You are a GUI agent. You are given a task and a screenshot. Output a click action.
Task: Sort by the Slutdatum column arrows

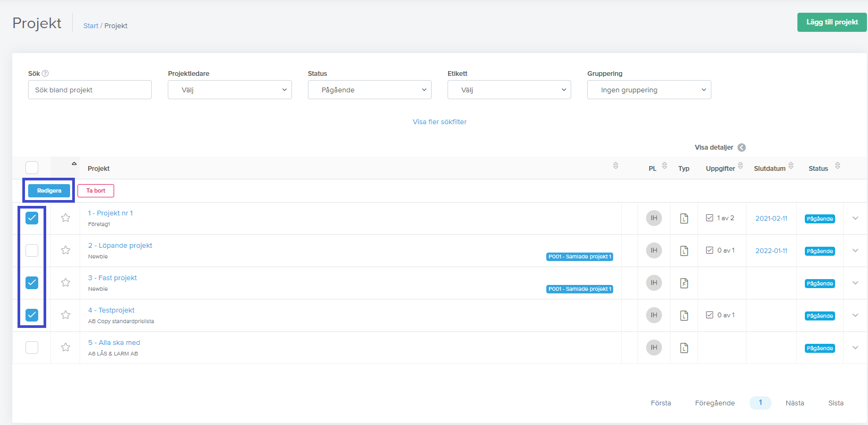790,166
